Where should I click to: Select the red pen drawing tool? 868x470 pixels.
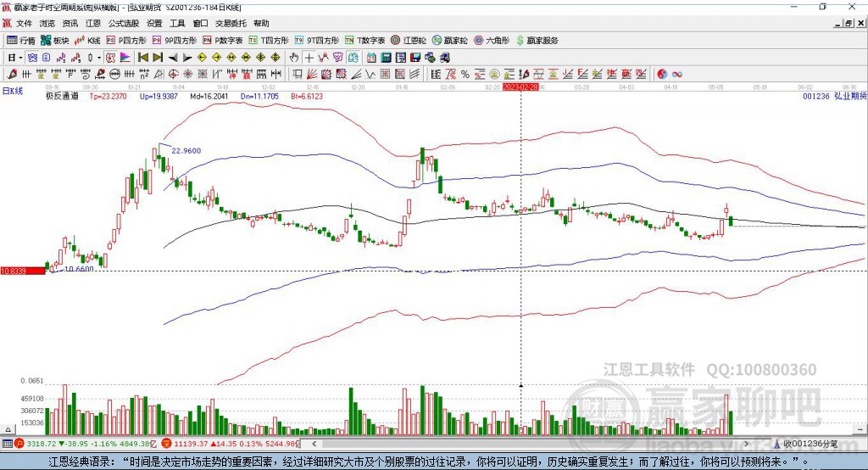coord(12,74)
